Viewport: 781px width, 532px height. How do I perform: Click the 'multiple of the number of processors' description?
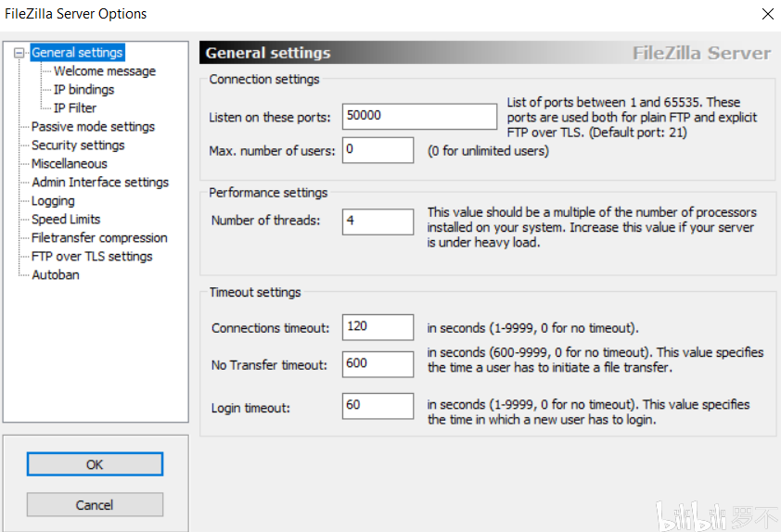click(592, 227)
